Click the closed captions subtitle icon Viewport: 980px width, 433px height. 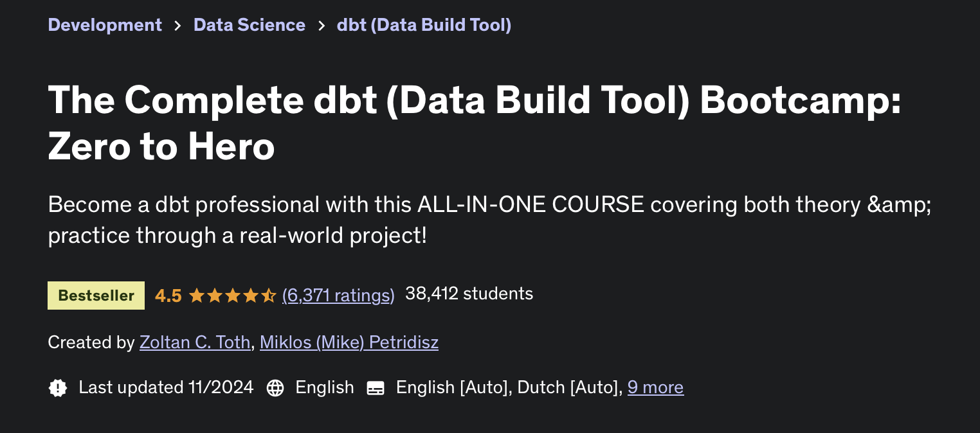(376, 388)
